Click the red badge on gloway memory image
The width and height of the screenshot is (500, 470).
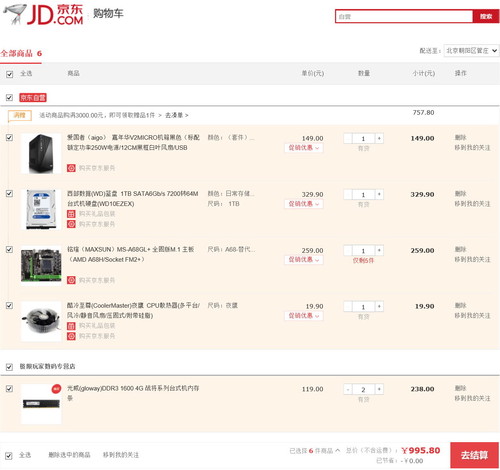coord(56,389)
